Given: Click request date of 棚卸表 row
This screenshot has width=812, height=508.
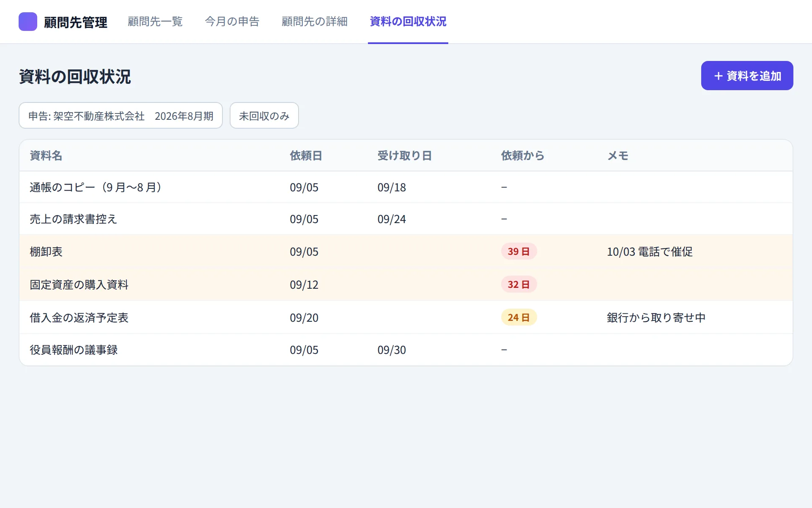Looking at the screenshot, I should tap(304, 252).
